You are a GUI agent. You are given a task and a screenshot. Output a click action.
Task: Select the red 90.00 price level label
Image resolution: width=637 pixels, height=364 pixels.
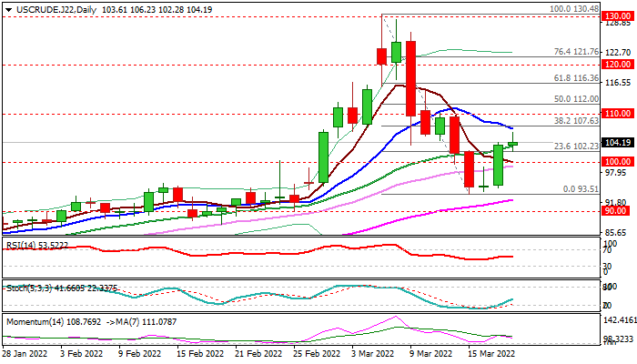[618, 210]
